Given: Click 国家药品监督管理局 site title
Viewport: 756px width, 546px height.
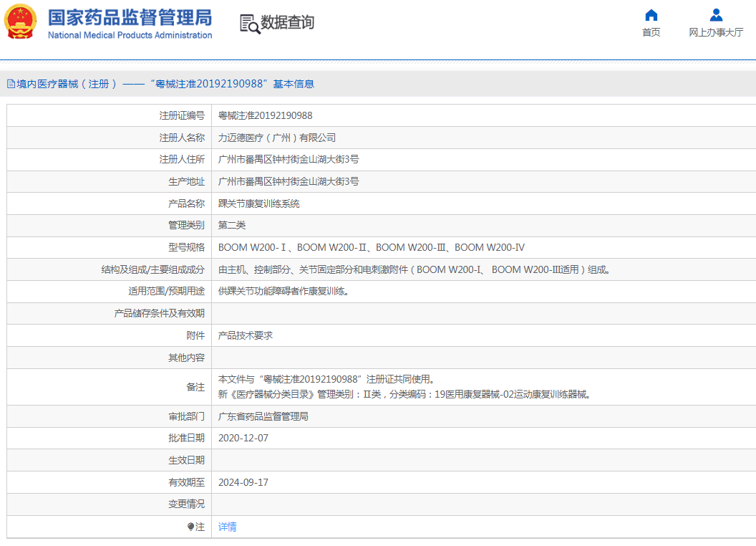Looking at the screenshot, I should pos(130,18).
